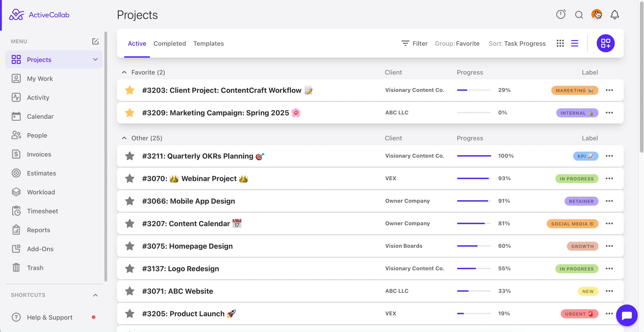Expand the Projects menu chevron
This screenshot has height=332, width=644.
pyautogui.click(x=95, y=59)
